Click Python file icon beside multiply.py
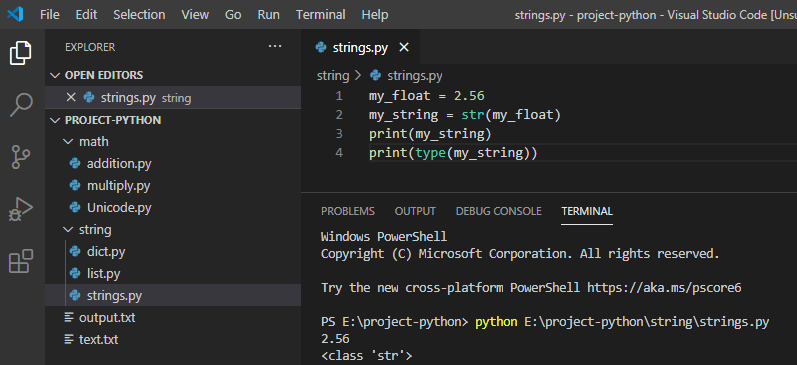 (75, 186)
